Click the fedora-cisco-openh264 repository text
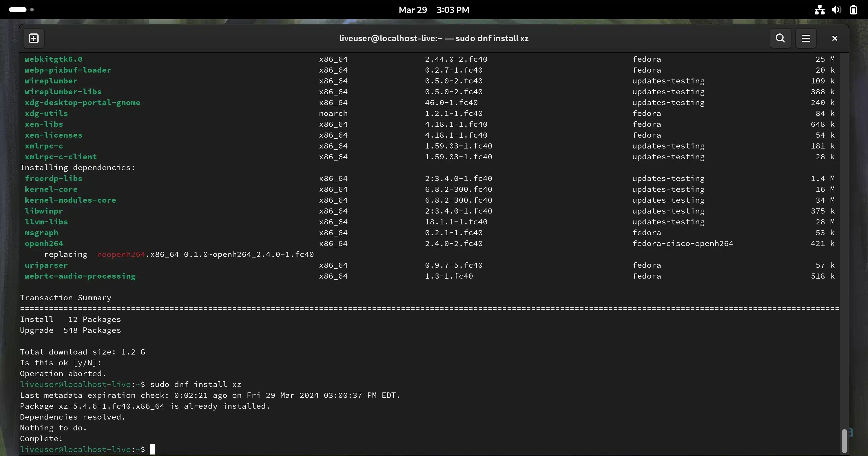This screenshot has height=456, width=868. tap(683, 243)
